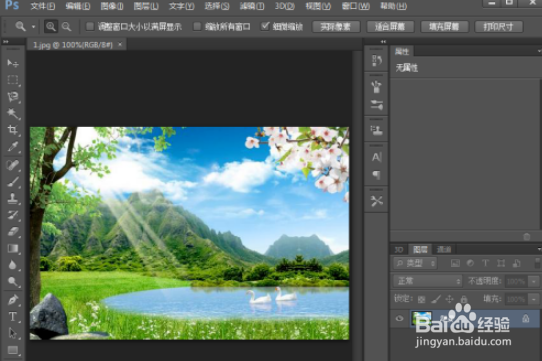Toggle lock image pixels brush icon
This screenshot has width=542, height=361.
pyautogui.click(x=436, y=299)
